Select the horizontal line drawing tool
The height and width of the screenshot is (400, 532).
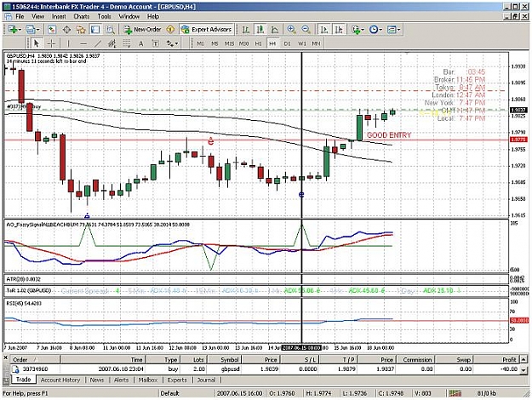click(x=83, y=43)
